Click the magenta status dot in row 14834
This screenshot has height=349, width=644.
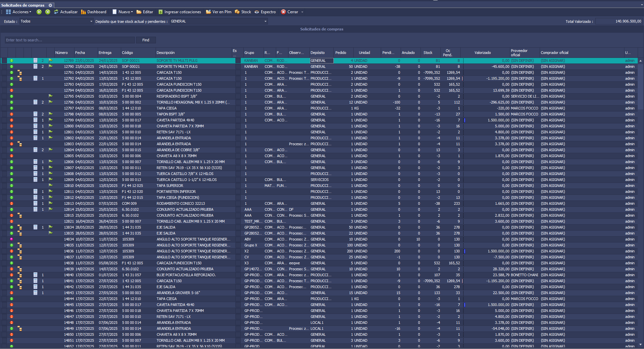click(x=12, y=239)
